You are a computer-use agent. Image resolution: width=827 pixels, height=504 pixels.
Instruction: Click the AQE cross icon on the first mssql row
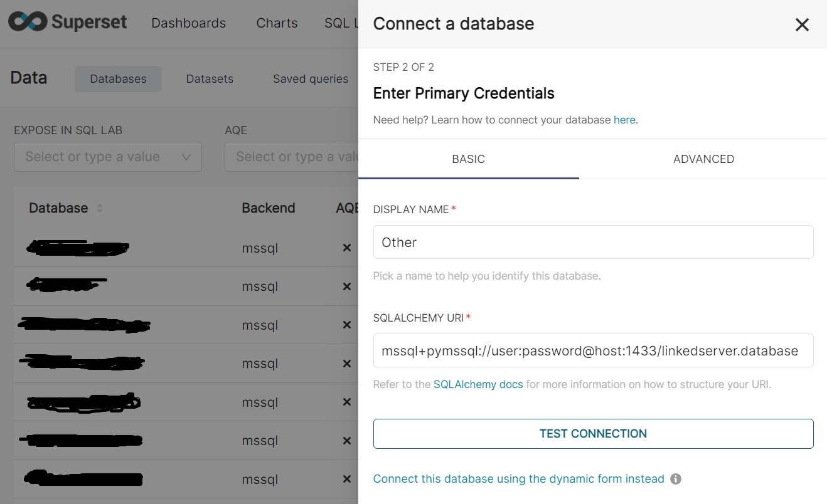(x=346, y=248)
